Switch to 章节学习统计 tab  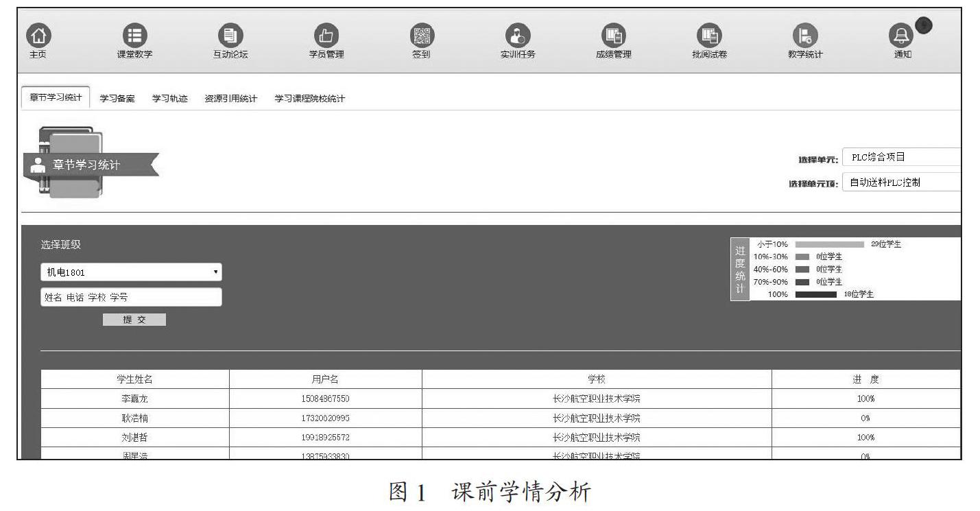tap(56, 97)
